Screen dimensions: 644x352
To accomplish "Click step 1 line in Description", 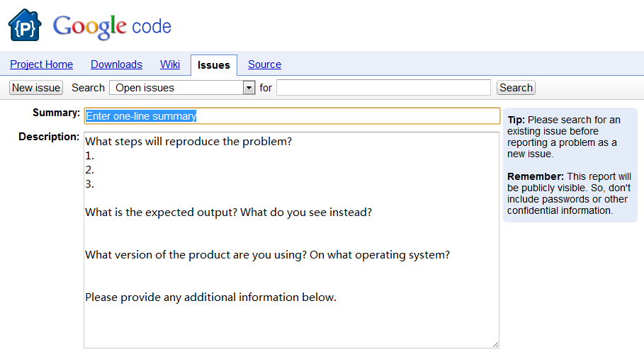I will [90, 156].
